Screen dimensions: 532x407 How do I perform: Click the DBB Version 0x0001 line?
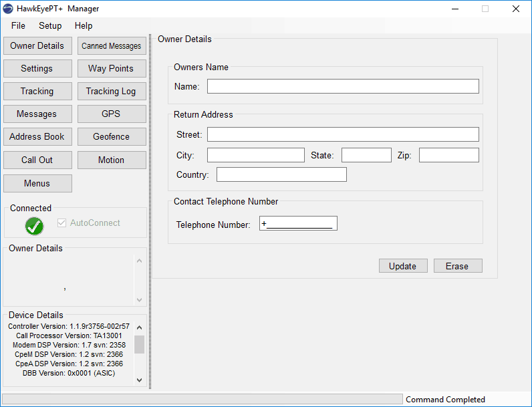coord(69,373)
